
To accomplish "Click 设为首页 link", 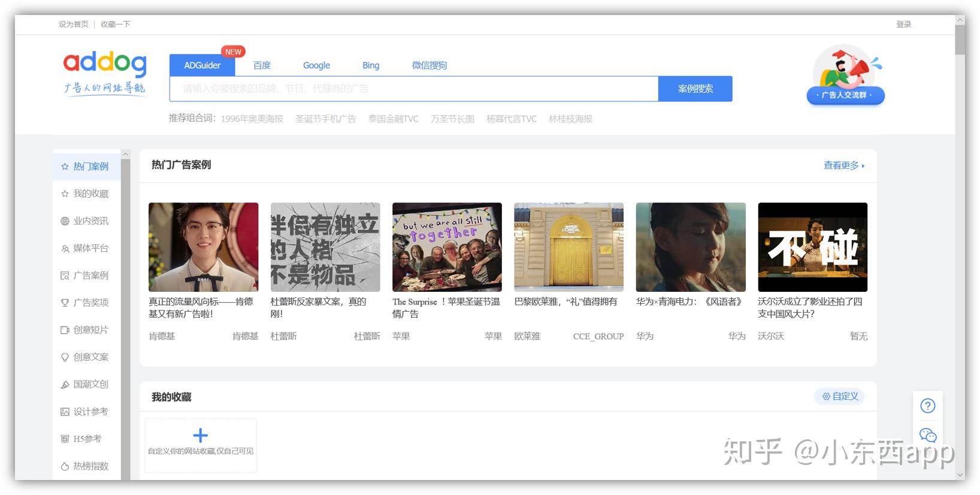I will pyautogui.click(x=73, y=24).
